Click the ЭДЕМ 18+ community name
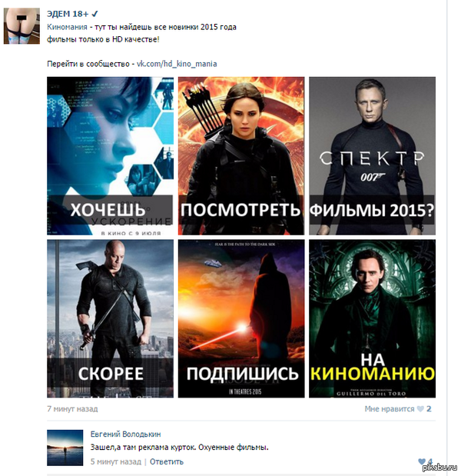The width and height of the screenshot is (461, 476). [68, 14]
